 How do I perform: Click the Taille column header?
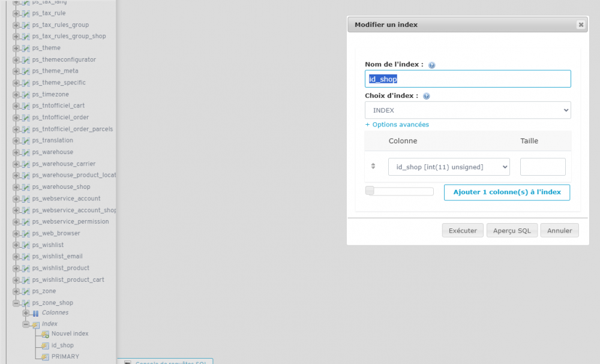click(x=529, y=141)
